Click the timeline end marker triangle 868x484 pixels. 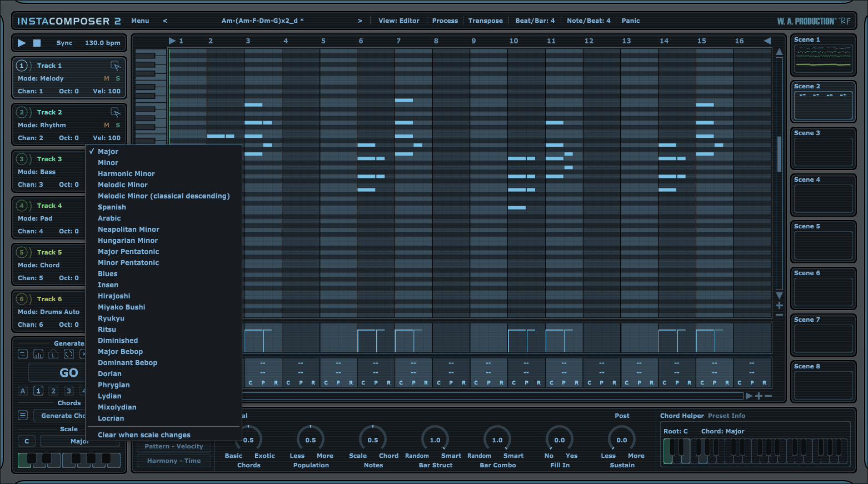[767, 41]
